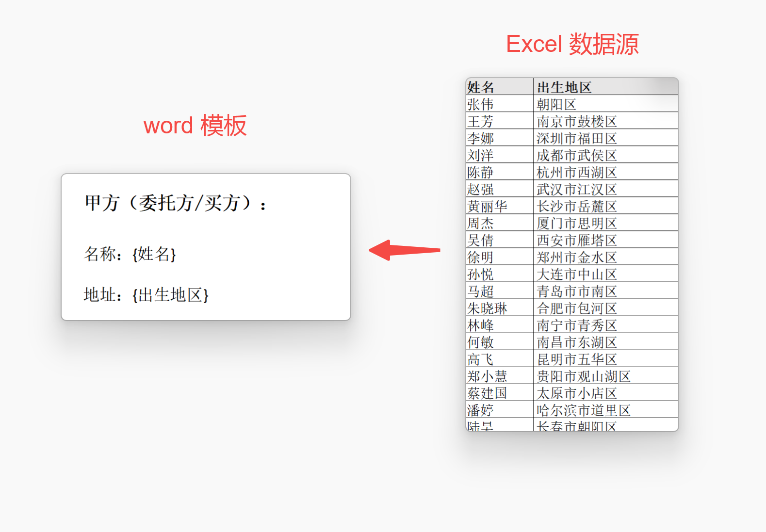Select the 南京市鼓楼区 cell
The image size is (766, 532).
(605, 121)
